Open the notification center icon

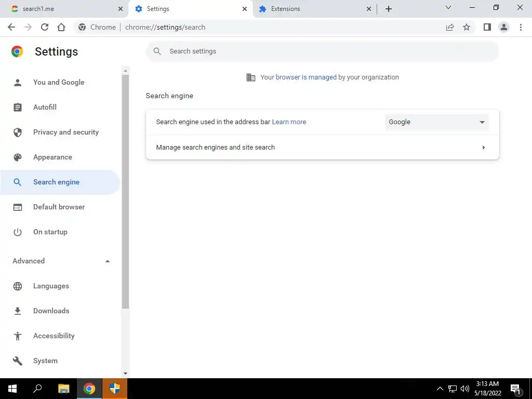click(516, 389)
